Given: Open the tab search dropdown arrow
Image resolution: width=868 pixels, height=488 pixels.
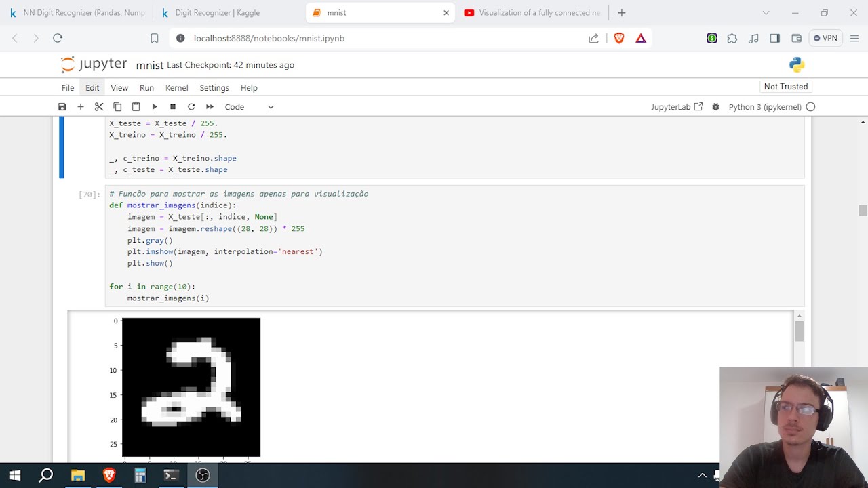Looking at the screenshot, I should 766,12.
